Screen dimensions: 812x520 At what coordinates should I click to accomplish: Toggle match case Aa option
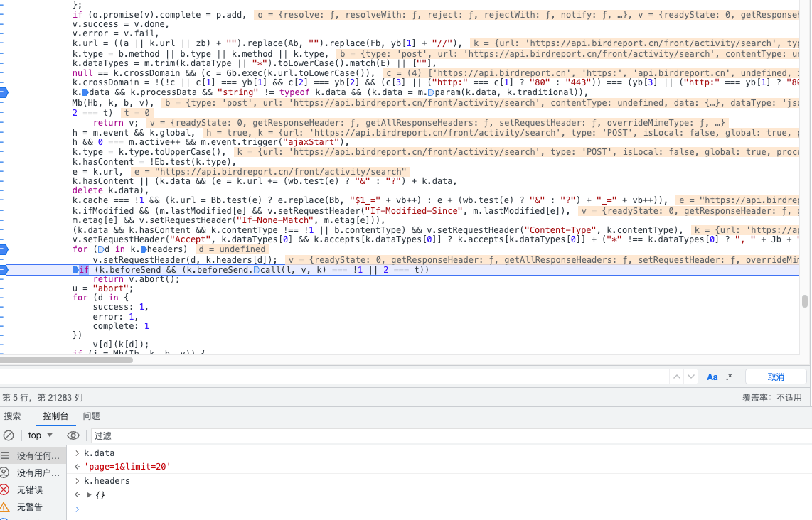click(712, 377)
